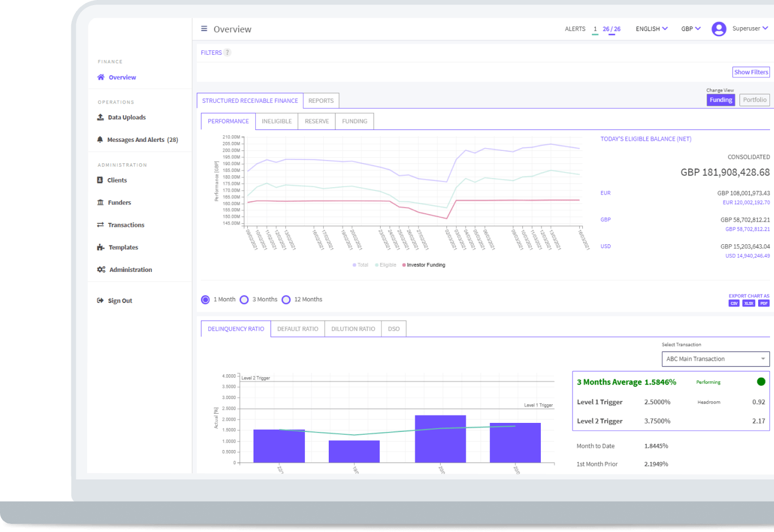Switch to the Funding chart tab
Screen dimensions: 774x532
(x=354, y=122)
